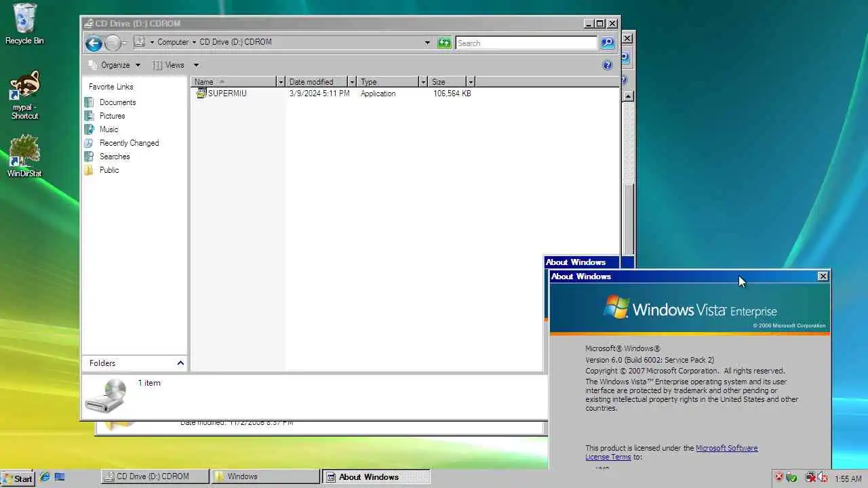Launch WinDirStat desktop shortcut
Image resolution: width=868 pixels, height=488 pixels.
[x=24, y=156]
